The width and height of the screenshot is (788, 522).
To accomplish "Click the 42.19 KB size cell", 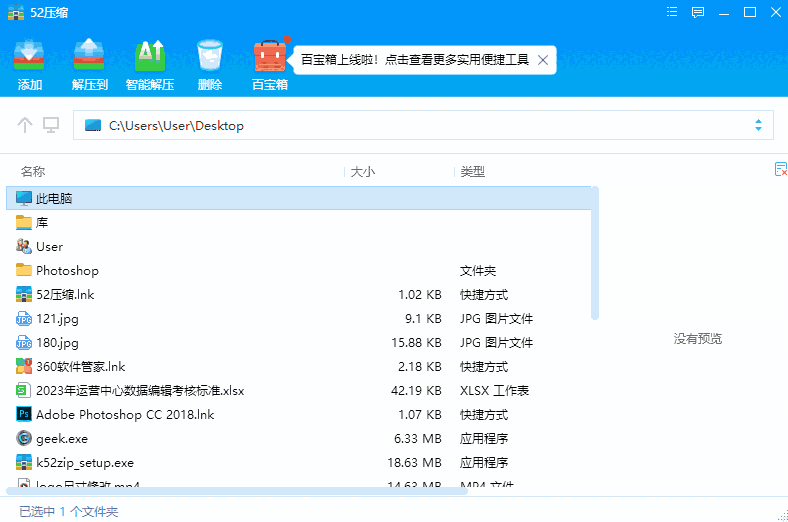I will click(417, 390).
